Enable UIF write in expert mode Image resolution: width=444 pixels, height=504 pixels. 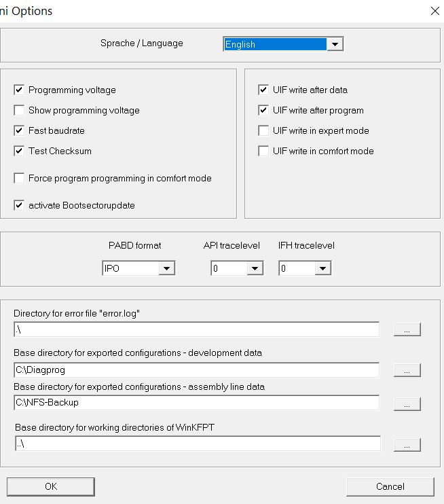[x=263, y=130]
